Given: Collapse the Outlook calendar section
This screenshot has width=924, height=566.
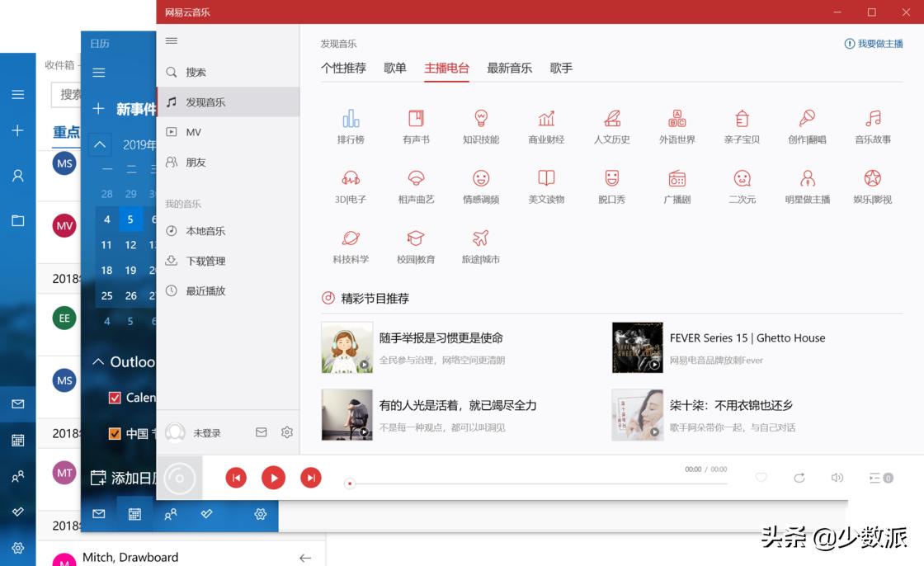Looking at the screenshot, I should point(101,361).
